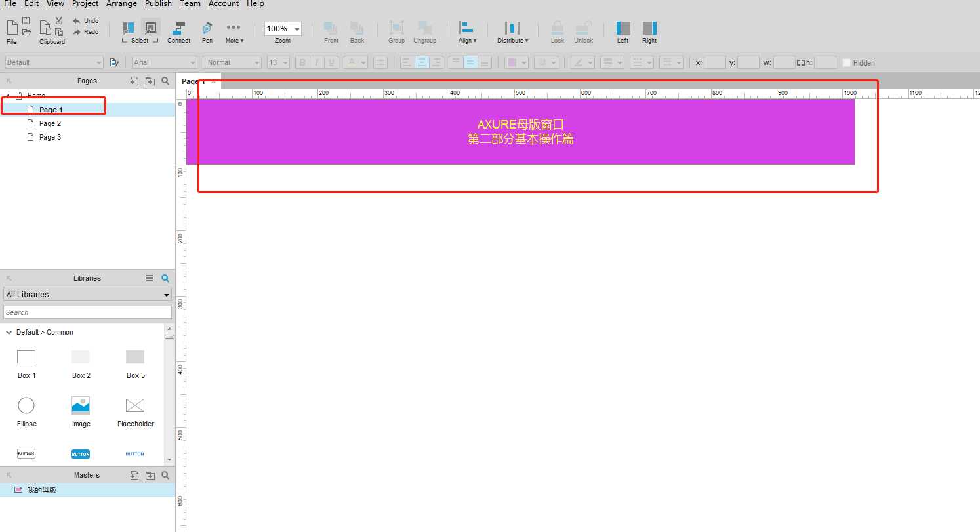Select the Pen tool
Viewport: 980px width, 532px height.
click(x=207, y=28)
